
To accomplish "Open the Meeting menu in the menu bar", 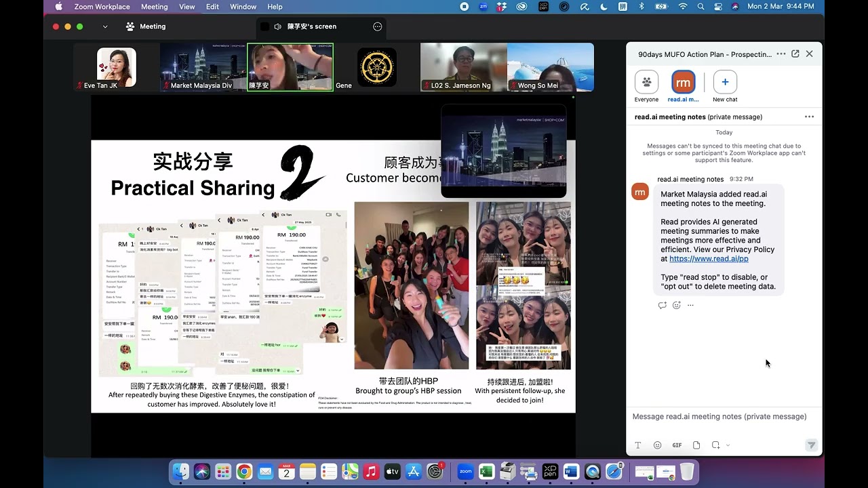I will click(x=154, y=7).
